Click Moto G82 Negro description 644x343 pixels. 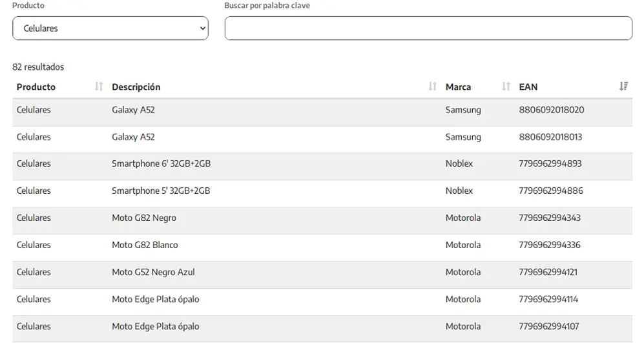pyautogui.click(x=144, y=218)
